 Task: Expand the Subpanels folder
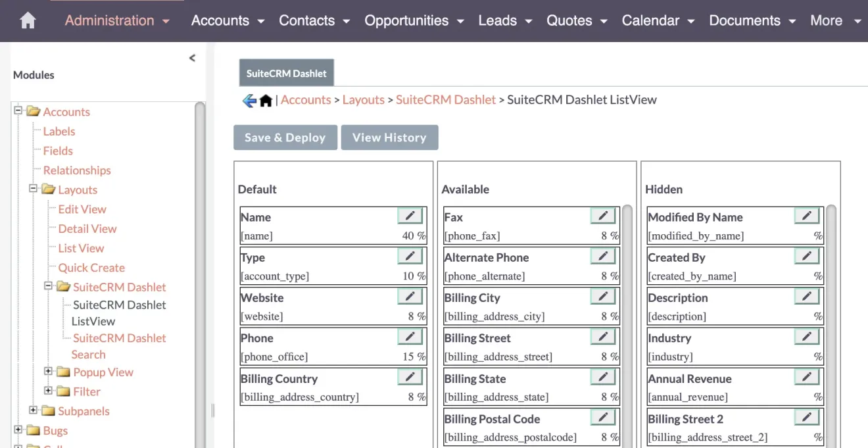point(33,411)
